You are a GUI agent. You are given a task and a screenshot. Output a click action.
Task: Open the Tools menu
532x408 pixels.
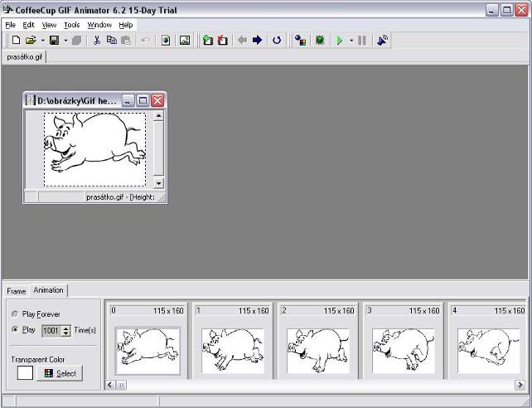point(71,25)
